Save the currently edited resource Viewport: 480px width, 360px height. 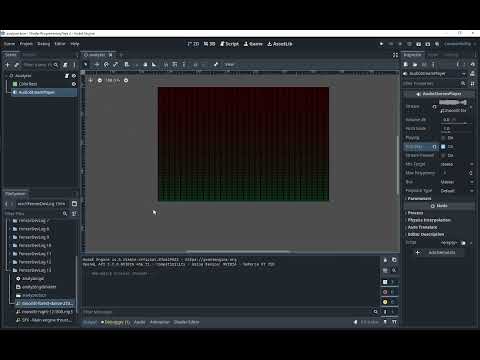(424, 64)
